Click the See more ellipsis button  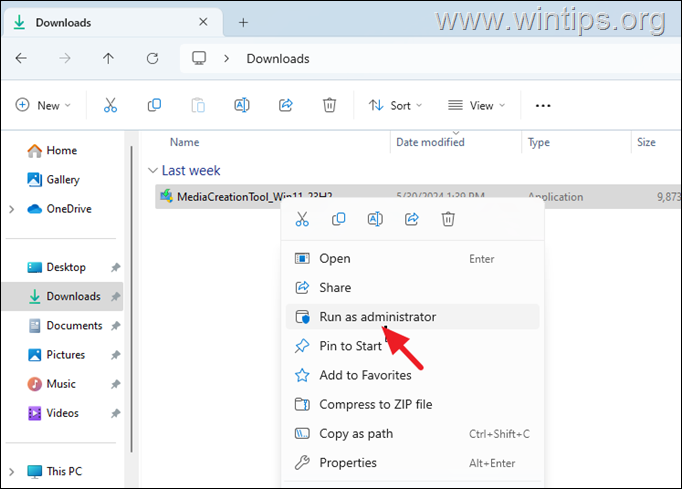[x=543, y=105]
